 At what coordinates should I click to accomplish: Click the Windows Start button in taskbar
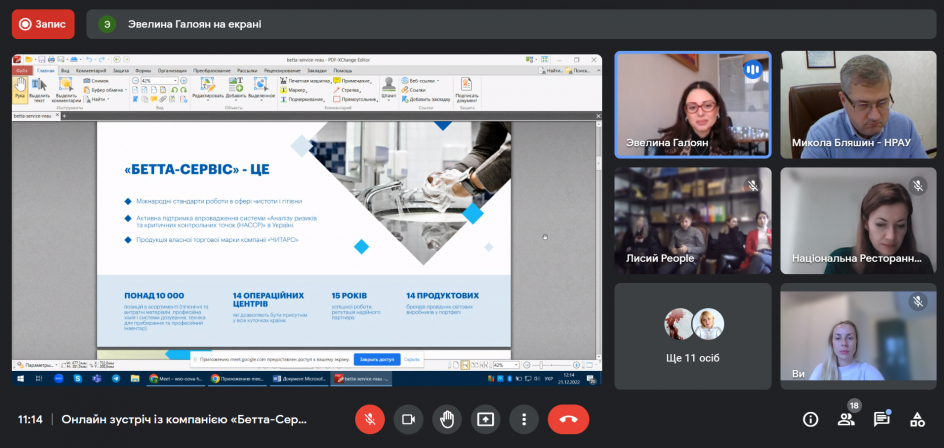pos(18,379)
